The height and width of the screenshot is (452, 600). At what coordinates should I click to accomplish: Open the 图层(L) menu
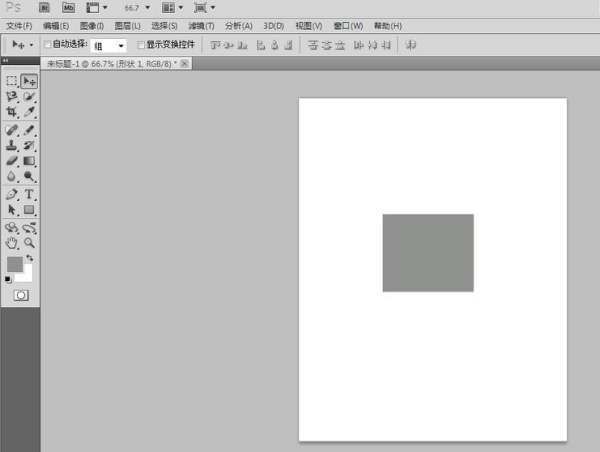coord(128,25)
